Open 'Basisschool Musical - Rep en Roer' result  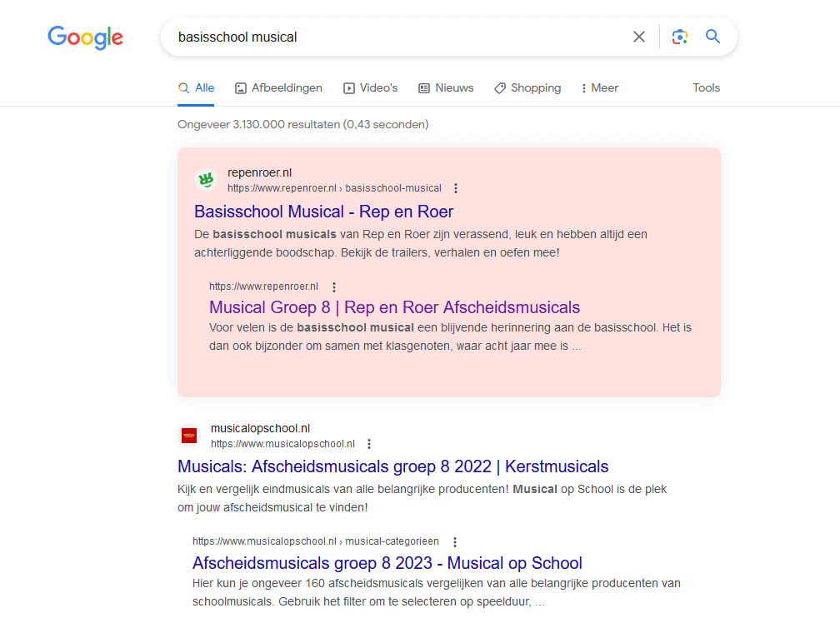(323, 212)
